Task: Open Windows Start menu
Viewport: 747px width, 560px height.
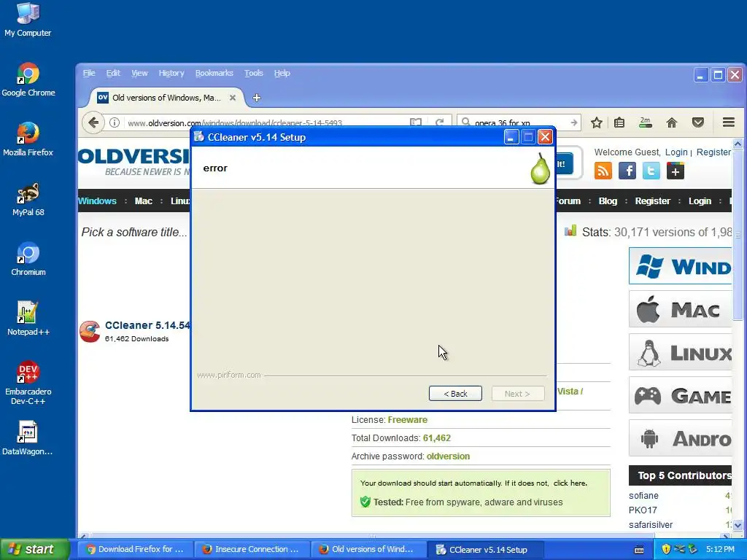Action: 34,549
